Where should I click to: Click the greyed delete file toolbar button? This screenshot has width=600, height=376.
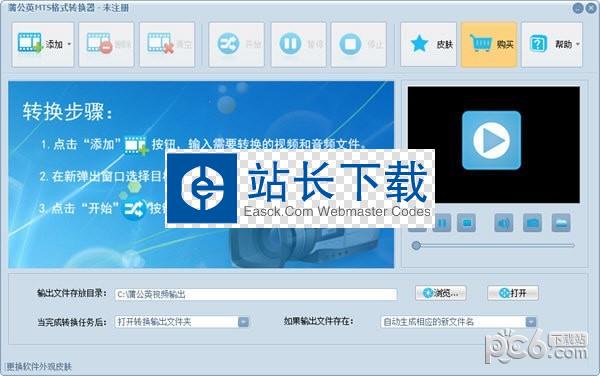106,44
